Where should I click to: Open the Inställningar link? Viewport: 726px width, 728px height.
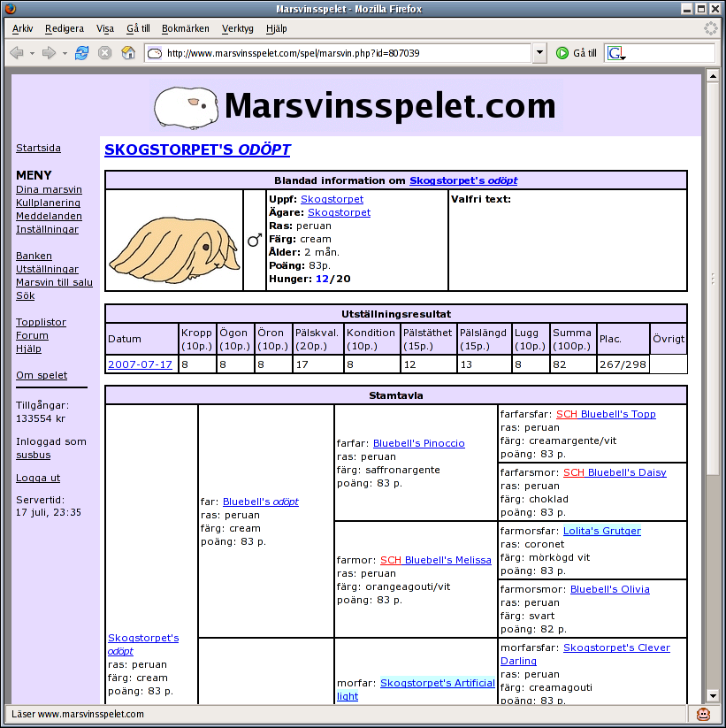[48, 230]
